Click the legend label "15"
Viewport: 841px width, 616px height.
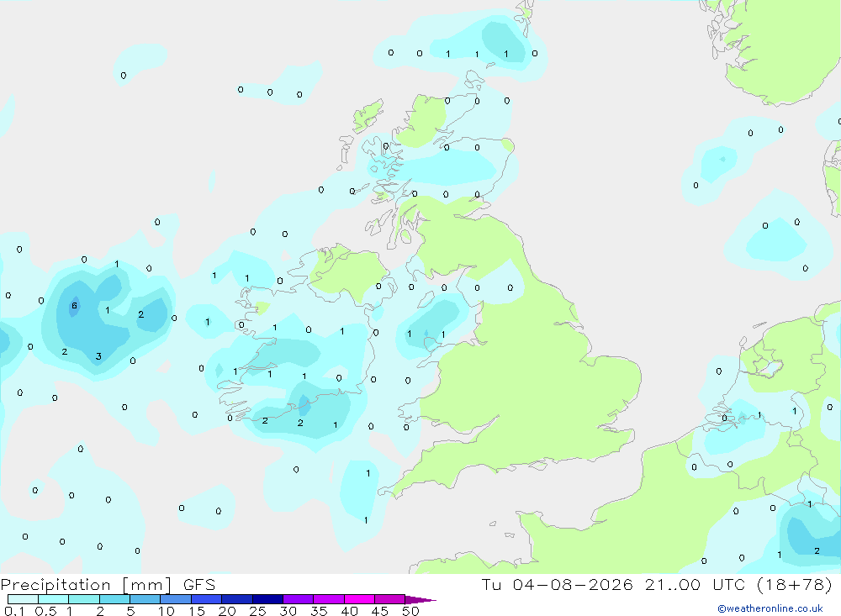click(197, 611)
